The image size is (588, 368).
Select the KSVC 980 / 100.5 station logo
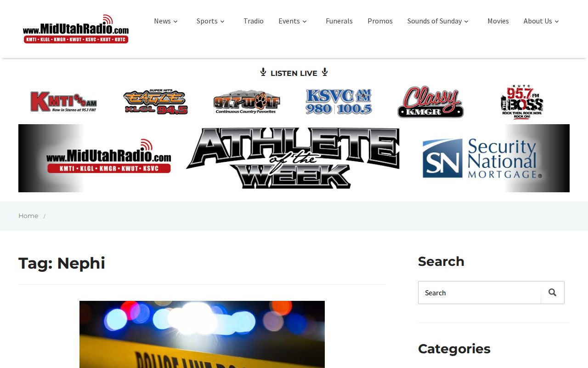point(339,102)
